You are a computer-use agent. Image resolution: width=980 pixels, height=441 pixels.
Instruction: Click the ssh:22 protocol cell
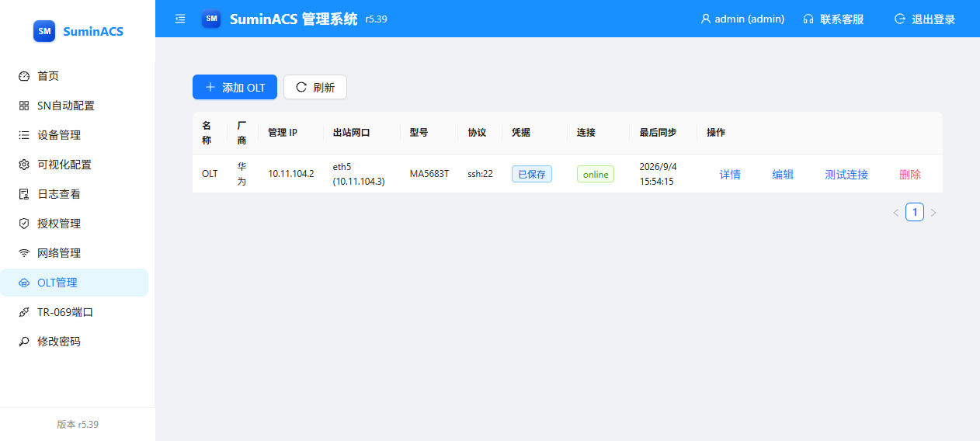tap(480, 174)
